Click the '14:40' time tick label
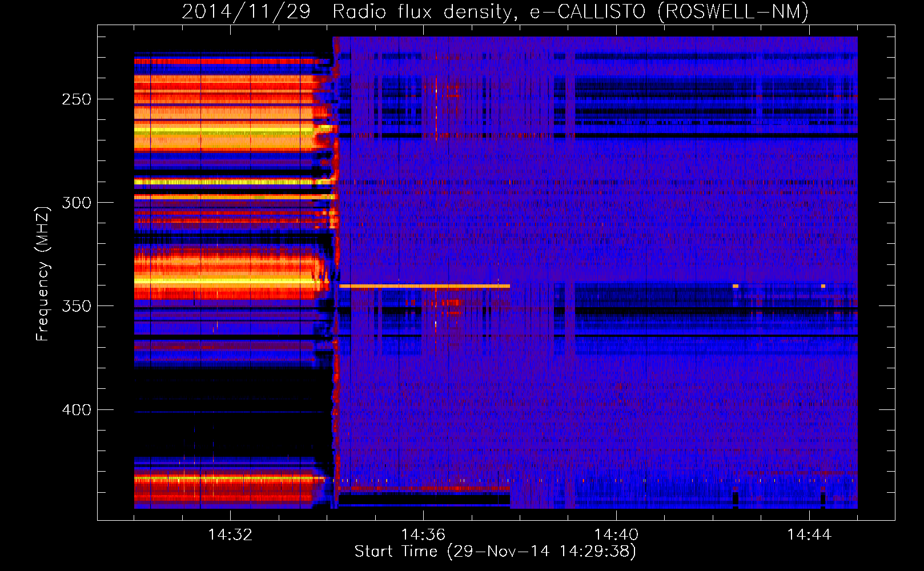 [x=616, y=535]
